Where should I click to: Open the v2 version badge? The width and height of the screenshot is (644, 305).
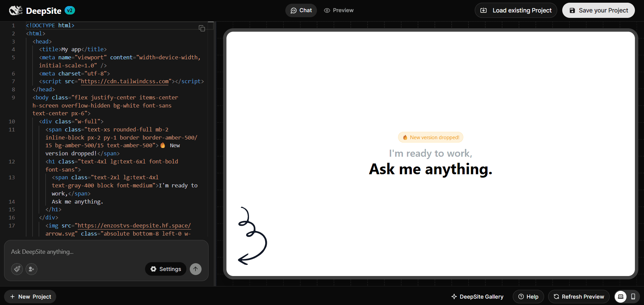click(x=70, y=10)
